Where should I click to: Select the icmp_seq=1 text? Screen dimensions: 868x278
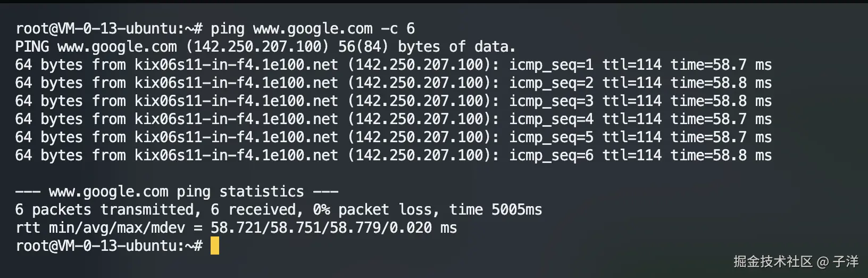551,65
